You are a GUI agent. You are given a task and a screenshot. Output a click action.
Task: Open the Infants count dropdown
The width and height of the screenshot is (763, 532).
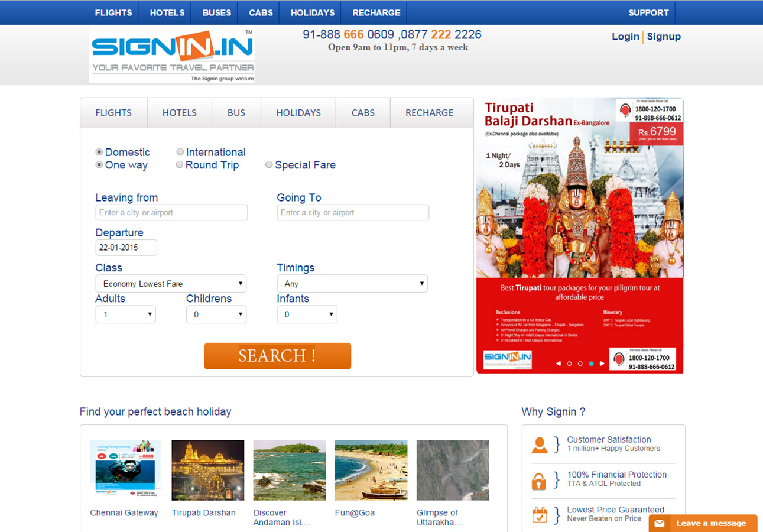(307, 314)
